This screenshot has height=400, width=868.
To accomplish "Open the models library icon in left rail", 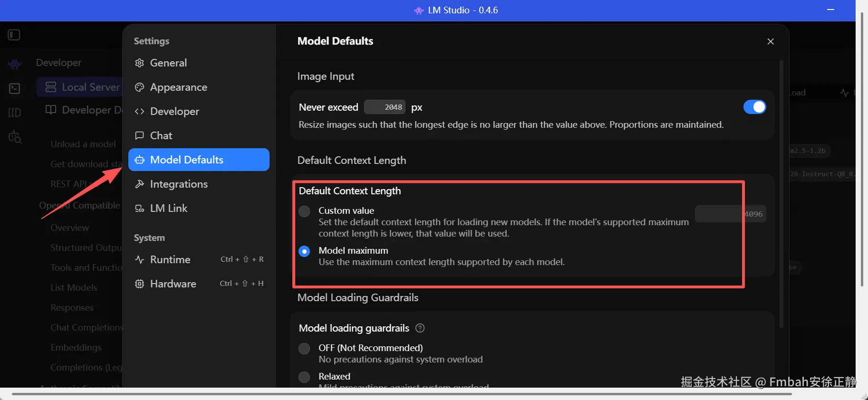I will point(15,113).
